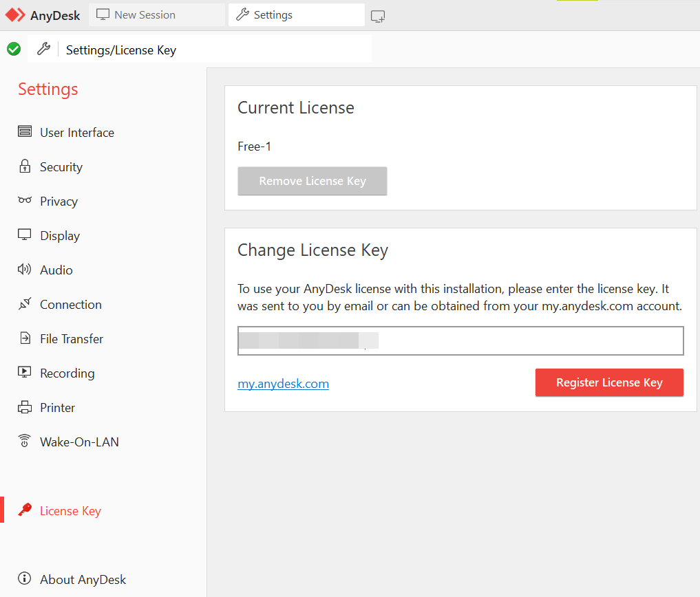Screen dimensions: 700x597
Task: Click the Remove License Key button
Action: tap(312, 181)
